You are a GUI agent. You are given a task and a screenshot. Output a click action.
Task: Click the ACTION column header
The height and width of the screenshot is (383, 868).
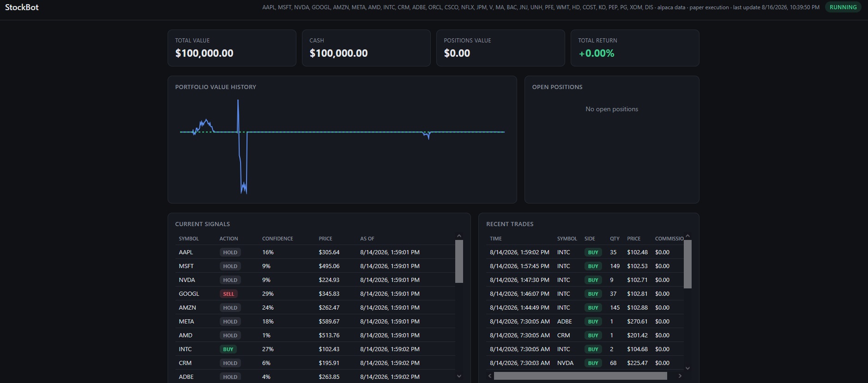point(229,239)
